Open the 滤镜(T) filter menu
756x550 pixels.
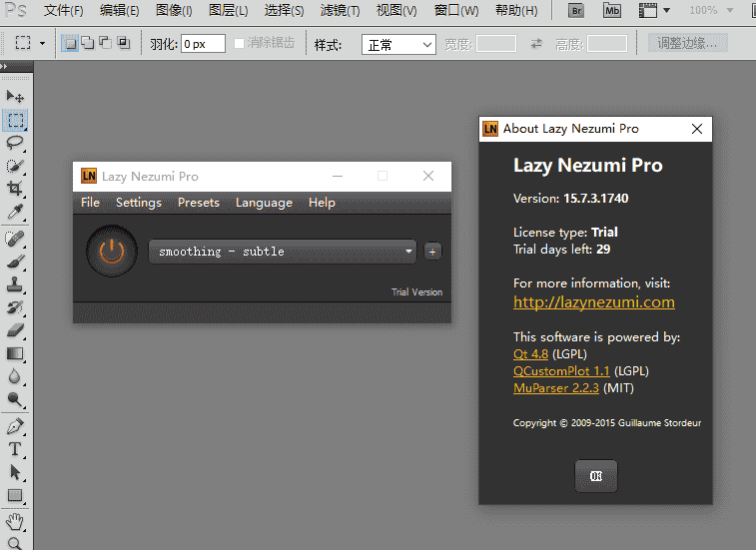(341, 11)
